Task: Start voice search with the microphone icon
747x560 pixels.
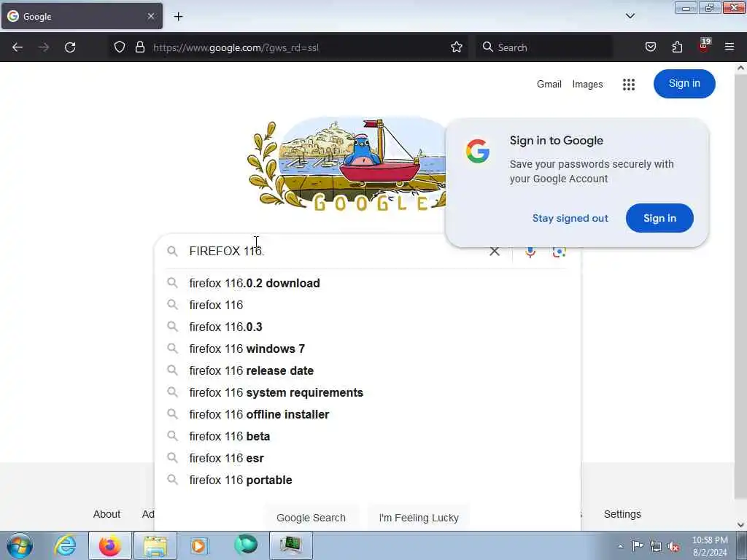Action: pos(530,252)
